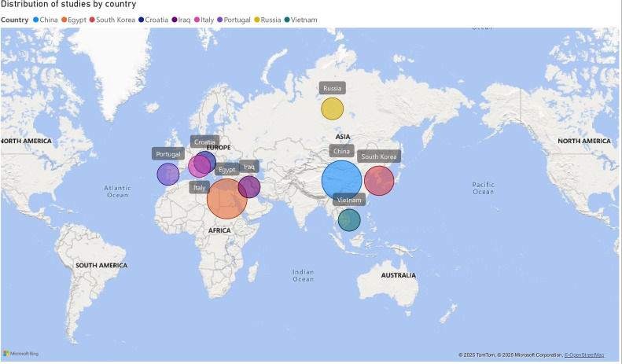This screenshot has height=364, width=622.
Task: Click the AUSTRALIA continent label
Action: 399,275
